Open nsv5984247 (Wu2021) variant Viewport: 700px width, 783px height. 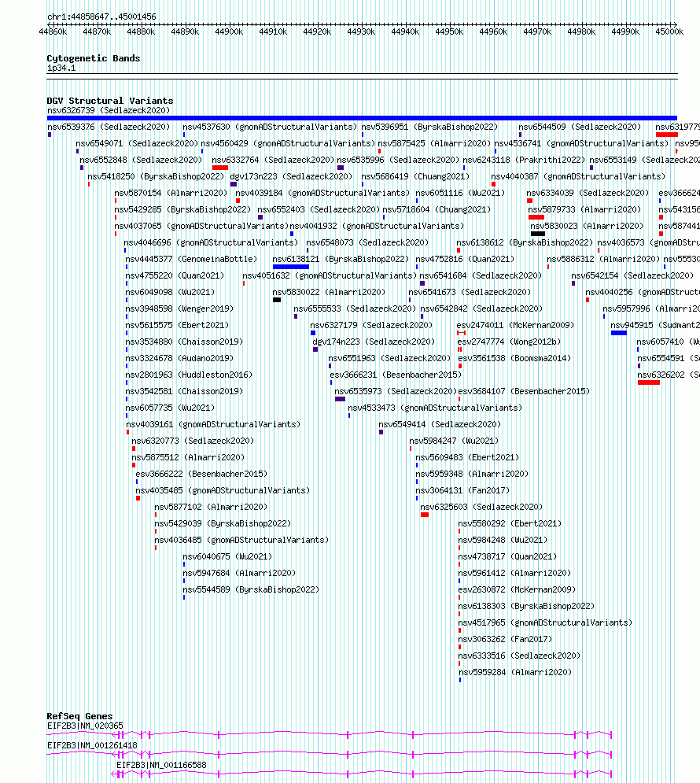[454, 441]
